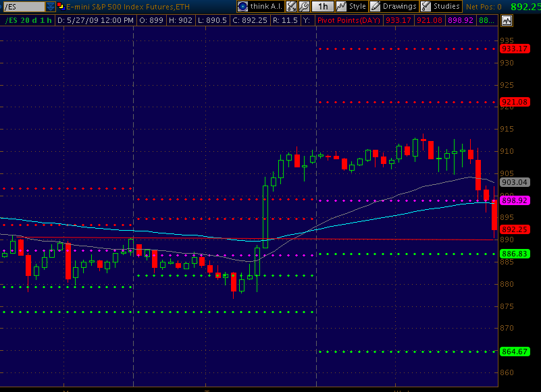
Task: Click the Style line chart icon
Action: (341, 6)
